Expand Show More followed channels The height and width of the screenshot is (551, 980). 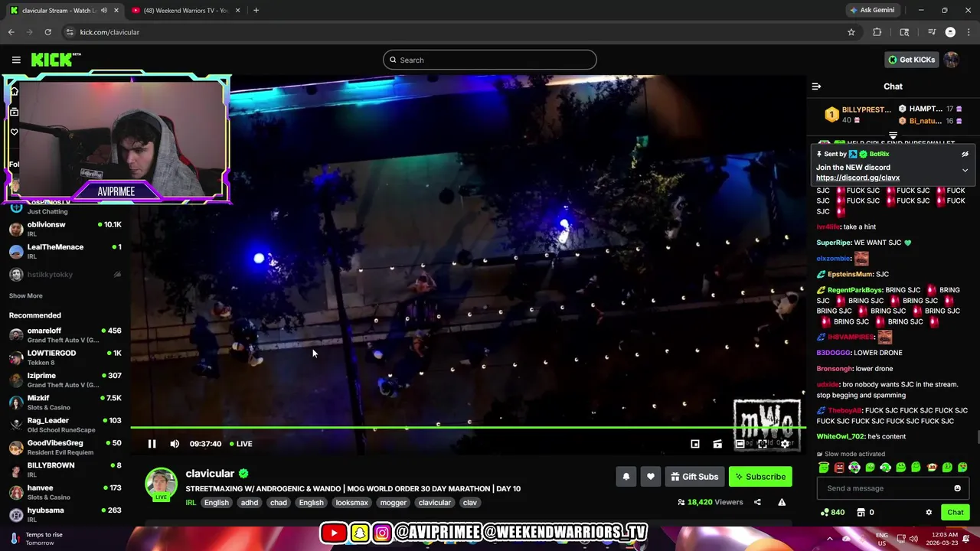point(26,295)
